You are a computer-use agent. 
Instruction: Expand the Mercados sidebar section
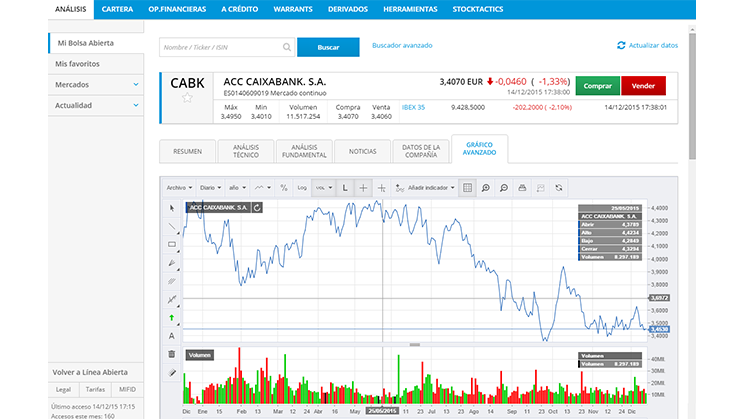(x=96, y=84)
